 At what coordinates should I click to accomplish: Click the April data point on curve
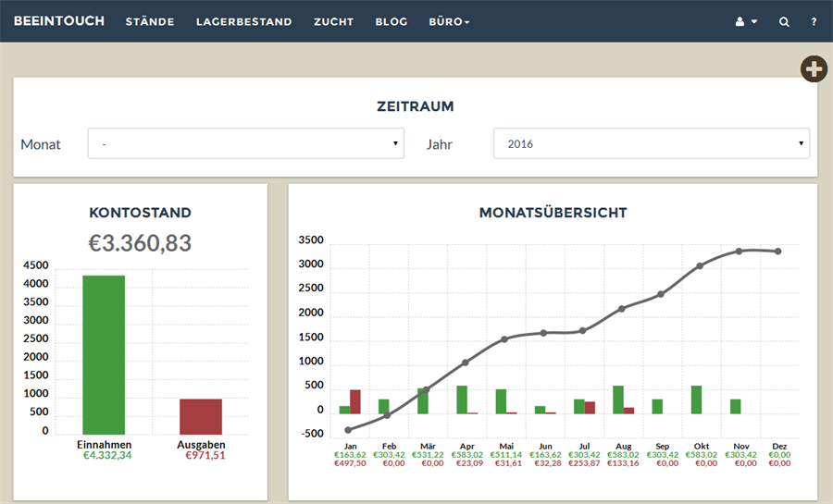click(x=465, y=363)
